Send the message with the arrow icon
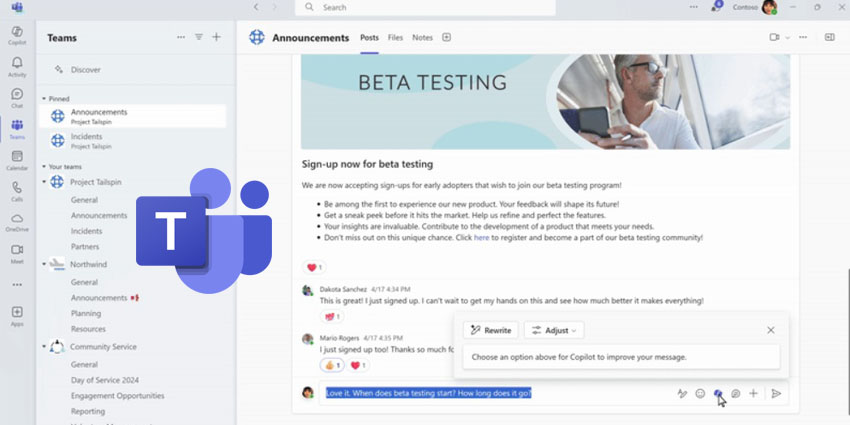Viewport: 850px width, 425px height. pyautogui.click(x=776, y=394)
